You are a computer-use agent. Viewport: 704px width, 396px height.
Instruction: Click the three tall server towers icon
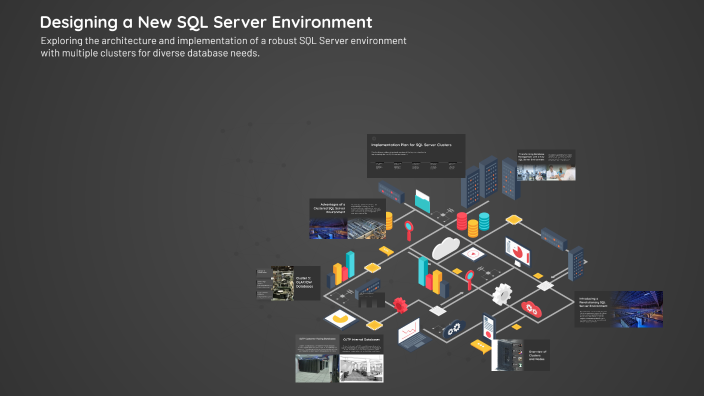pos(490,181)
